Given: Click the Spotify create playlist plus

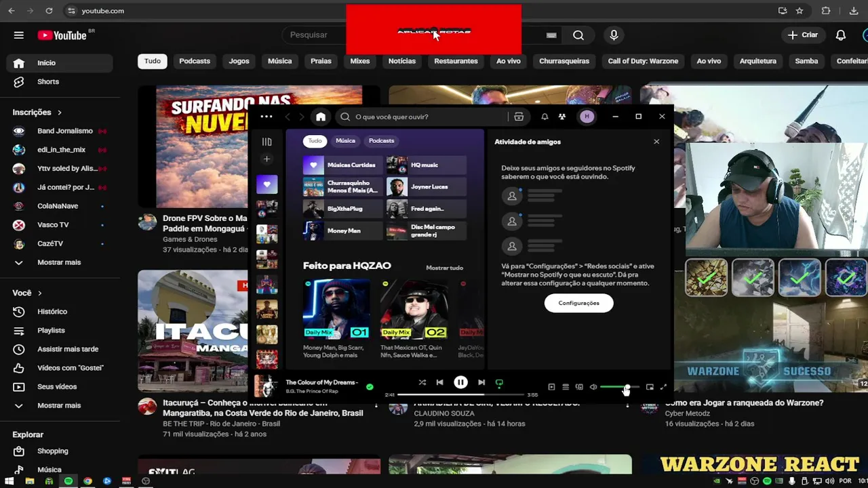Looking at the screenshot, I should [267, 159].
